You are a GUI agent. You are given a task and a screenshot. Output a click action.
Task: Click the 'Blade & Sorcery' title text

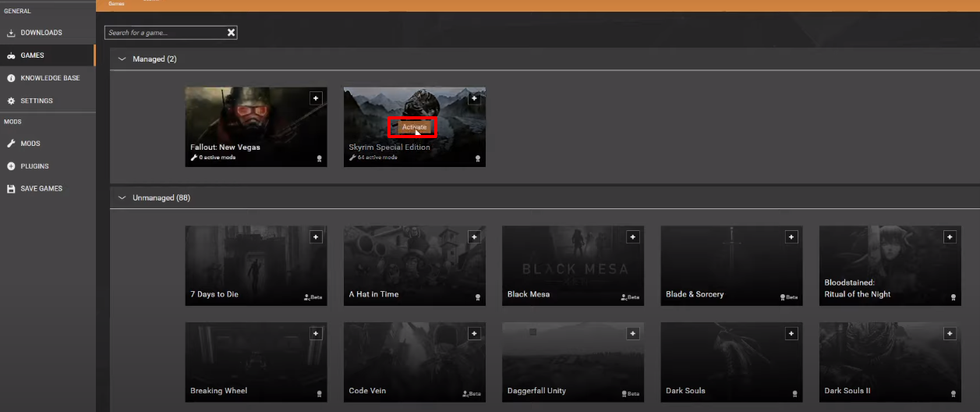[695, 294]
